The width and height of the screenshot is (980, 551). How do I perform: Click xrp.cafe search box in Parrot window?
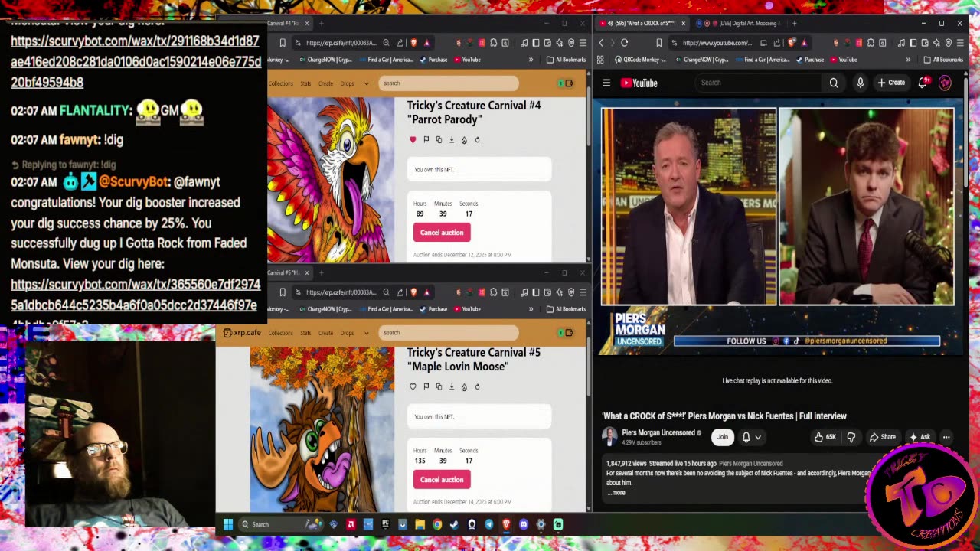pos(449,83)
